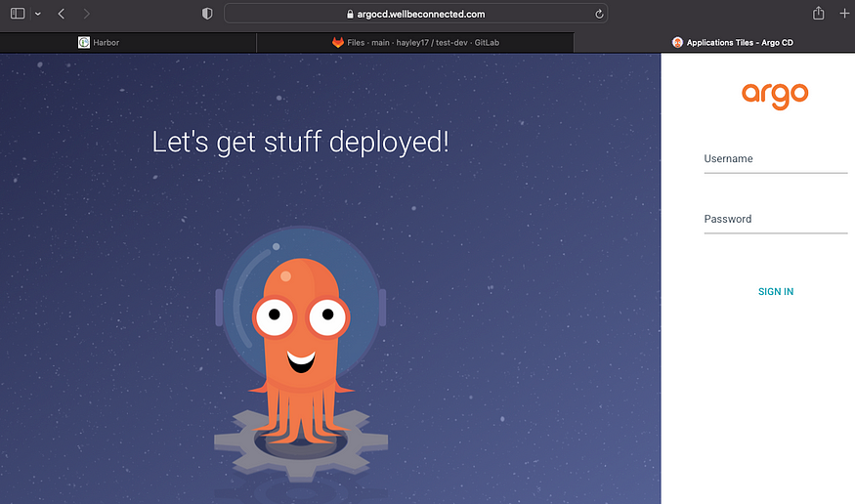This screenshot has height=504, width=855.
Task: Open the privacy report shield icon
Action: (x=207, y=14)
